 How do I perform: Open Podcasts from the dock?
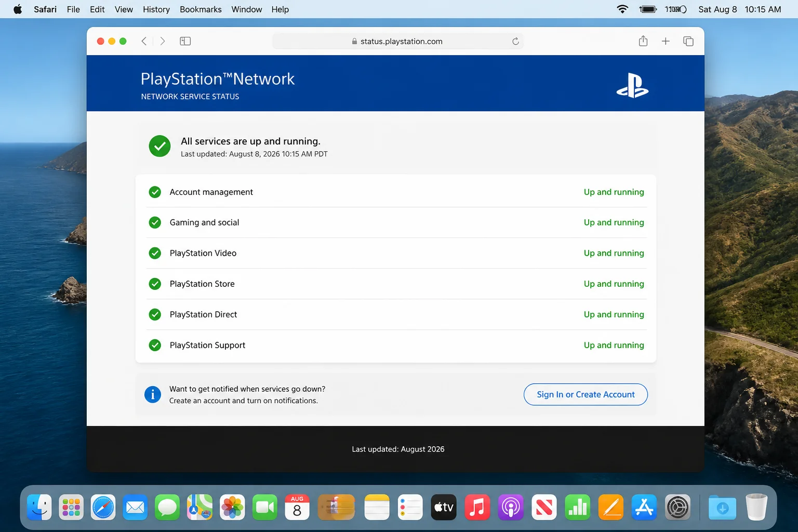pos(511,507)
